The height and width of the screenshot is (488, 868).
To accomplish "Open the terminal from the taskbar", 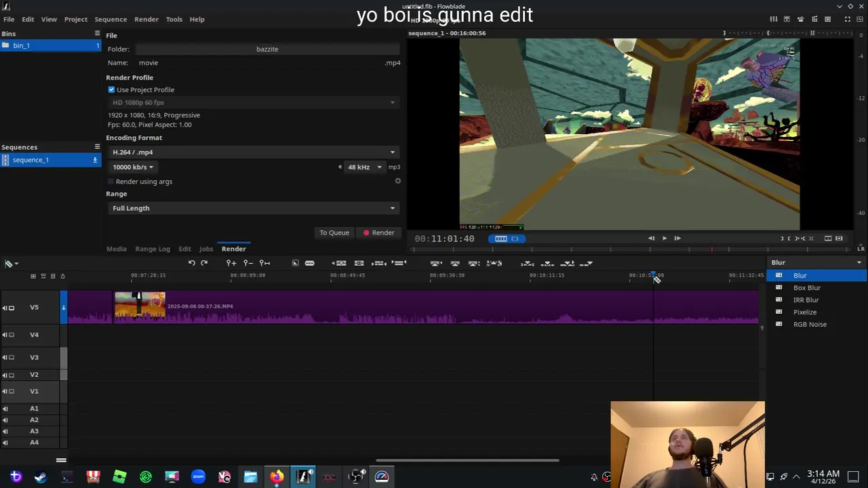I will pos(66,477).
